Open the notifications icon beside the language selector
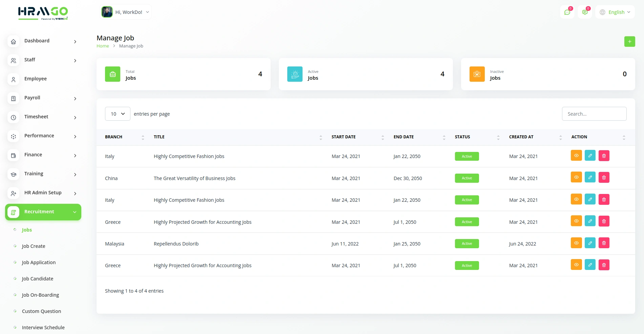Image resolution: width=644 pixels, height=334 pixels. coord(585,12)
